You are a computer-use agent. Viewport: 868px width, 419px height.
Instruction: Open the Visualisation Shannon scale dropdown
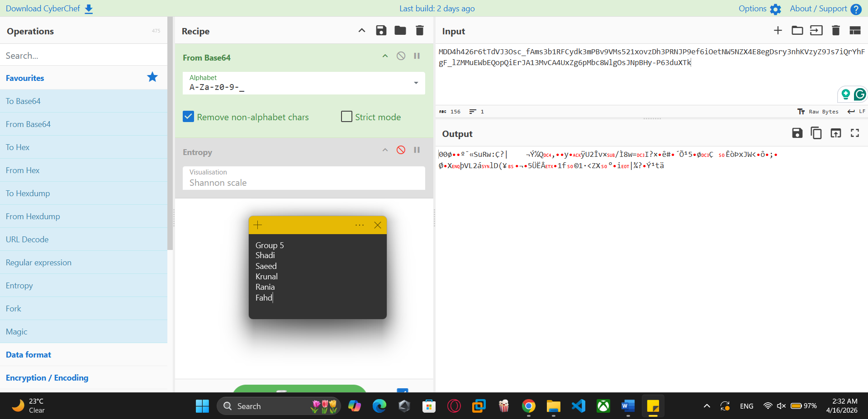tap(304, 178)
